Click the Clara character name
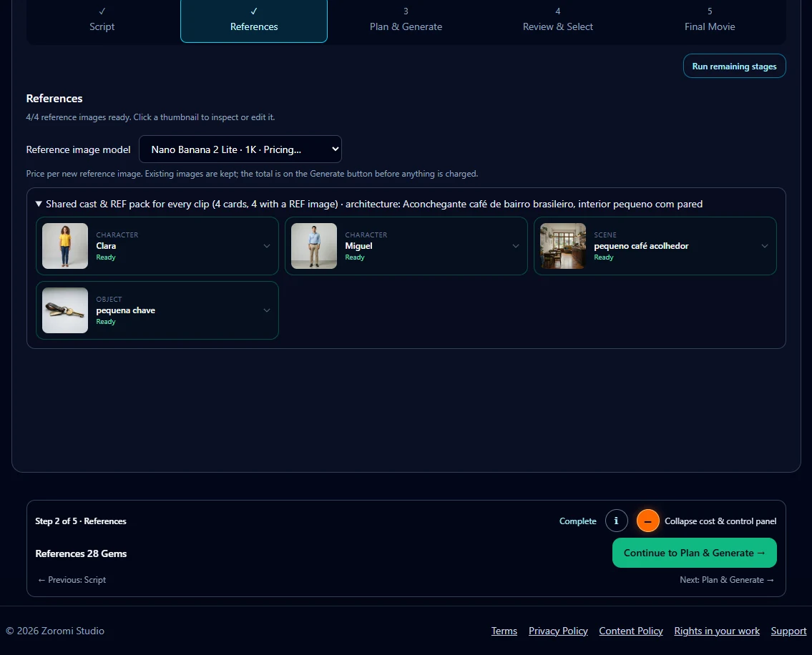 (106, 246)
